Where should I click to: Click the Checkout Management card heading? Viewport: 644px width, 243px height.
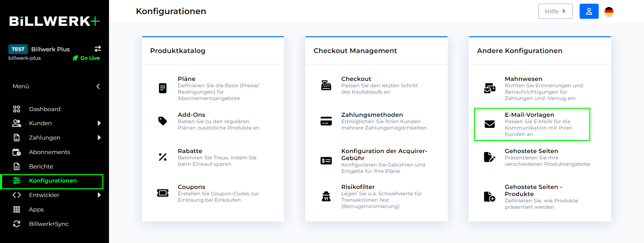pyautogui.click(x=355, y=51)
